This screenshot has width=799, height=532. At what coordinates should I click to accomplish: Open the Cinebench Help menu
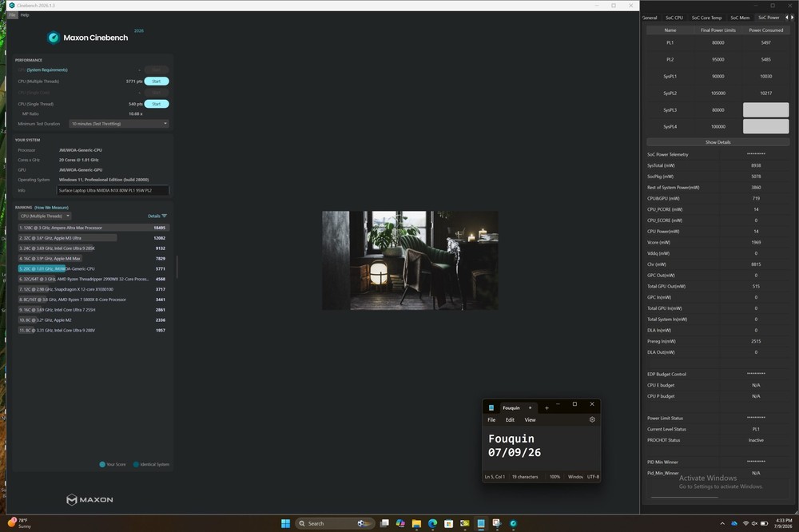[25, 14]
